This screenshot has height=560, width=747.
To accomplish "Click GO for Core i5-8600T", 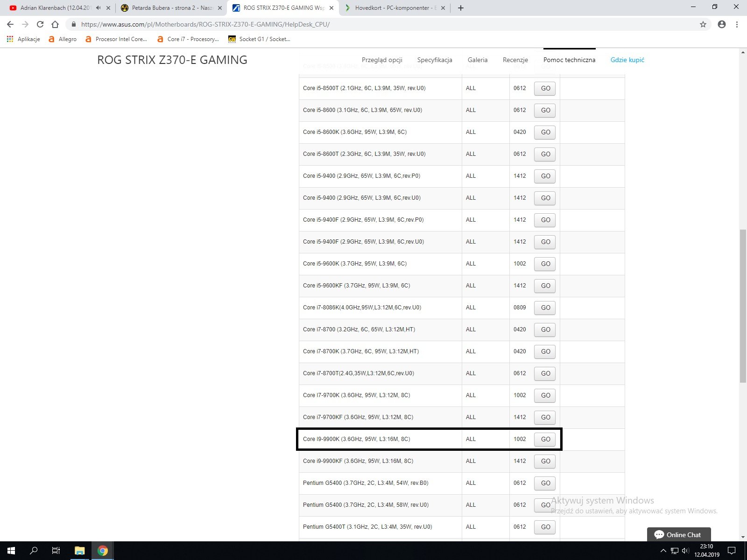I will click(545, 154).
